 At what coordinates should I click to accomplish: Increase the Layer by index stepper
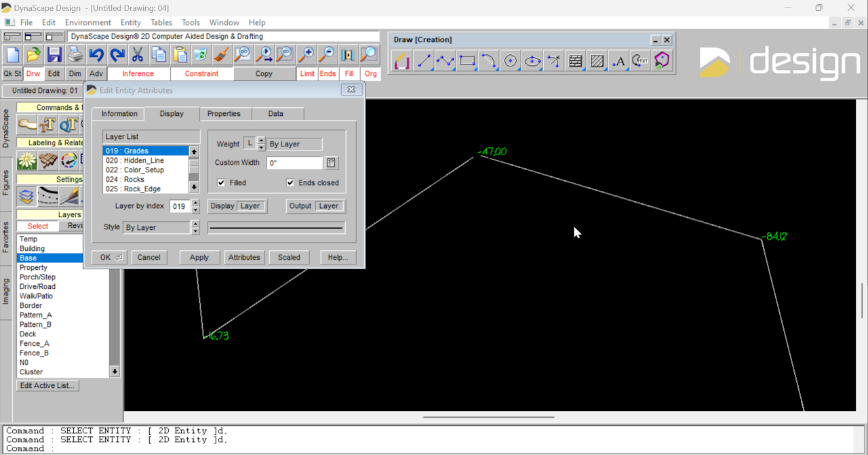(196, 203)
